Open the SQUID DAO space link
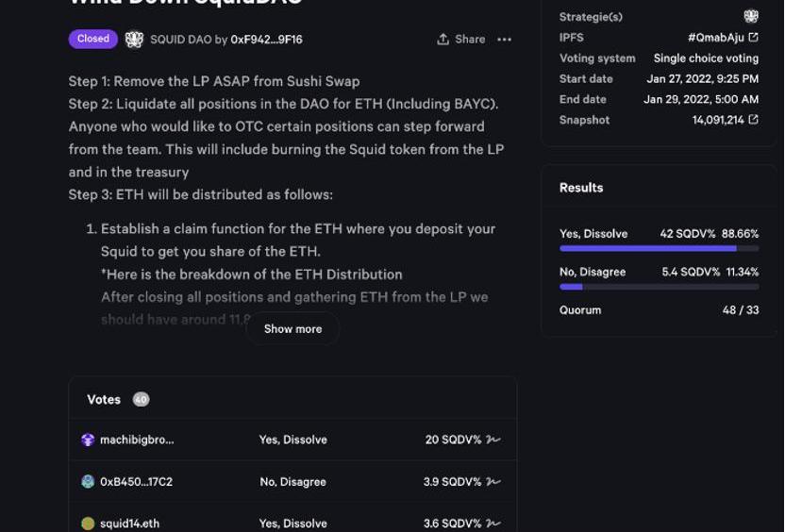This screenshot has height=532, width=785. tap(180, 40)
